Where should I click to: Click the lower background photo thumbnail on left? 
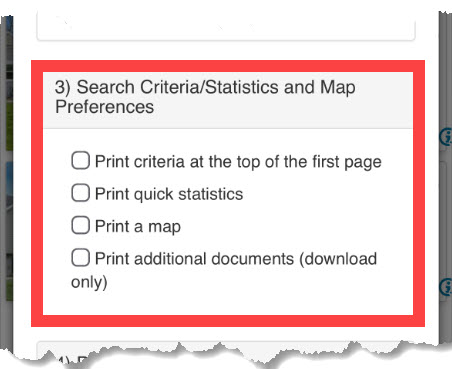click(x=8, y=230)
